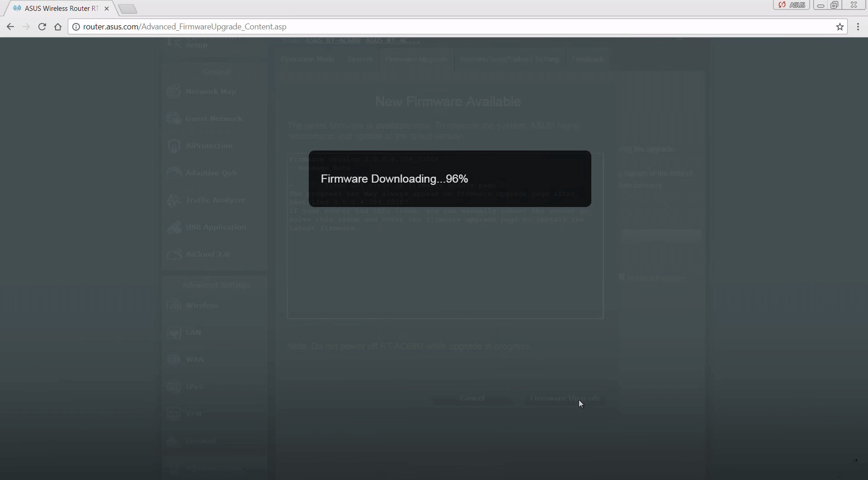Viewport: 868px width, 480px height.
Task: Open Quick Internet Setup icon
Action: click(174, 43)
